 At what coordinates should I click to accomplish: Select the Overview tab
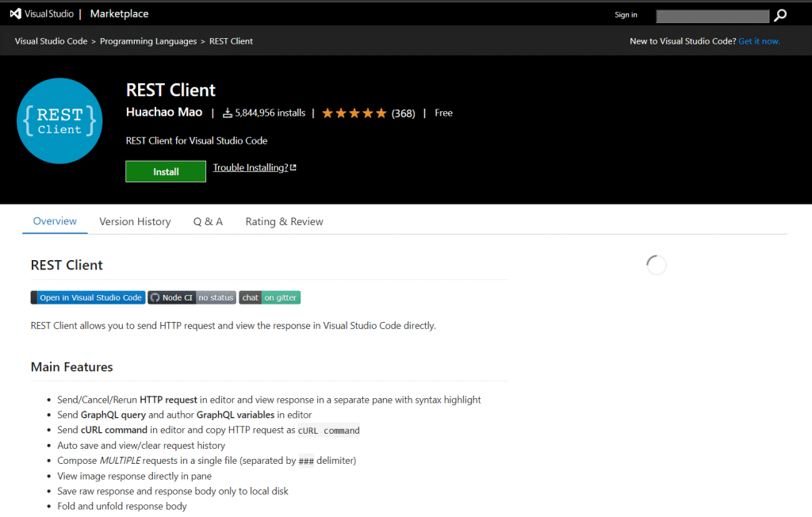tap(55, 221)
